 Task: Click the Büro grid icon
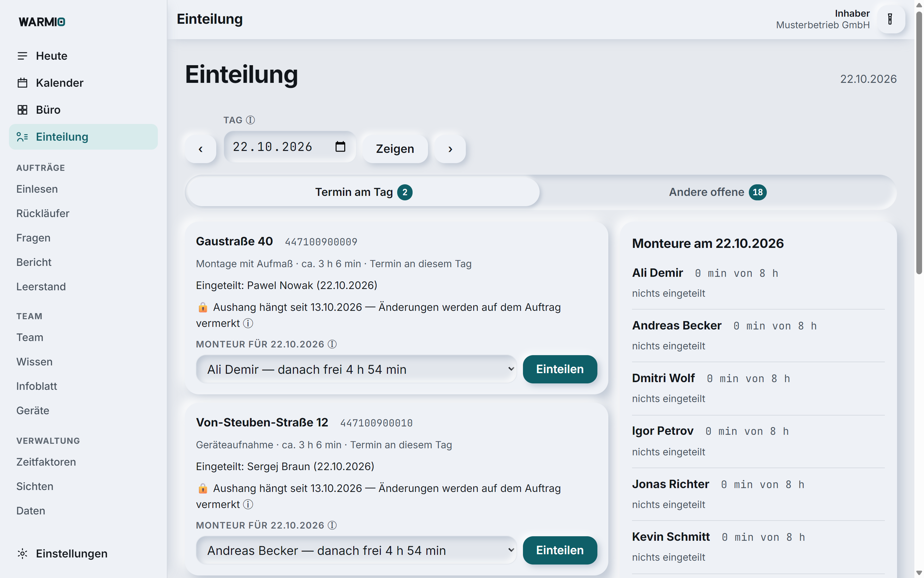coord(22,110)
